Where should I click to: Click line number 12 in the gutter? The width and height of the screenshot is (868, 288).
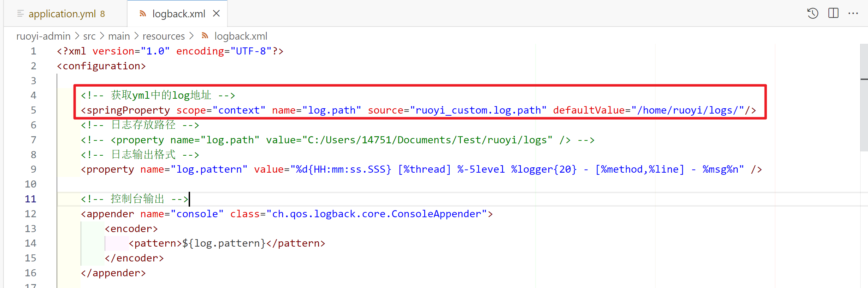30,214
